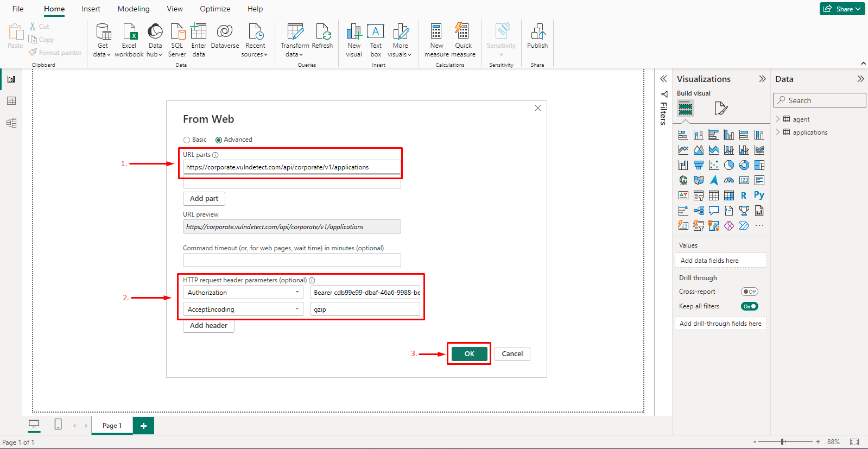
Task: Open the File menu
Action: [18, 9]
